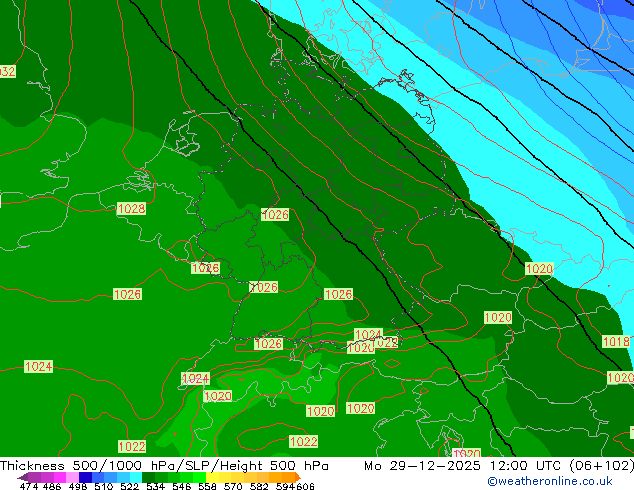634x490 pixels.
Task: Open the weatheronline.co.uk copyright link
Action: coord(549,481)
